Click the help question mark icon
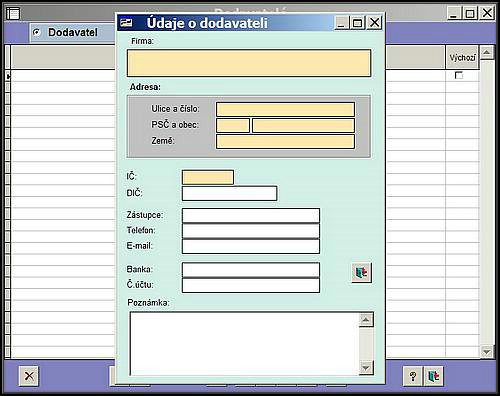500x396 pixels. point(413,376)
